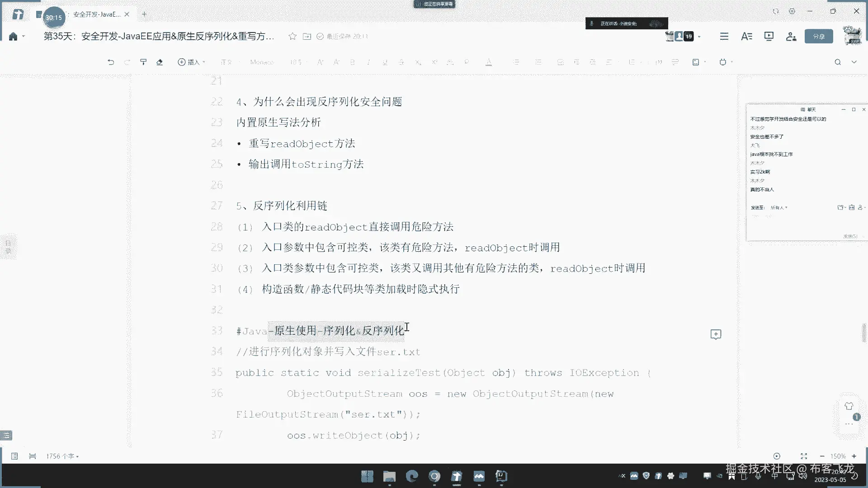Toggle full screen mode in status bar

[804, 456]
